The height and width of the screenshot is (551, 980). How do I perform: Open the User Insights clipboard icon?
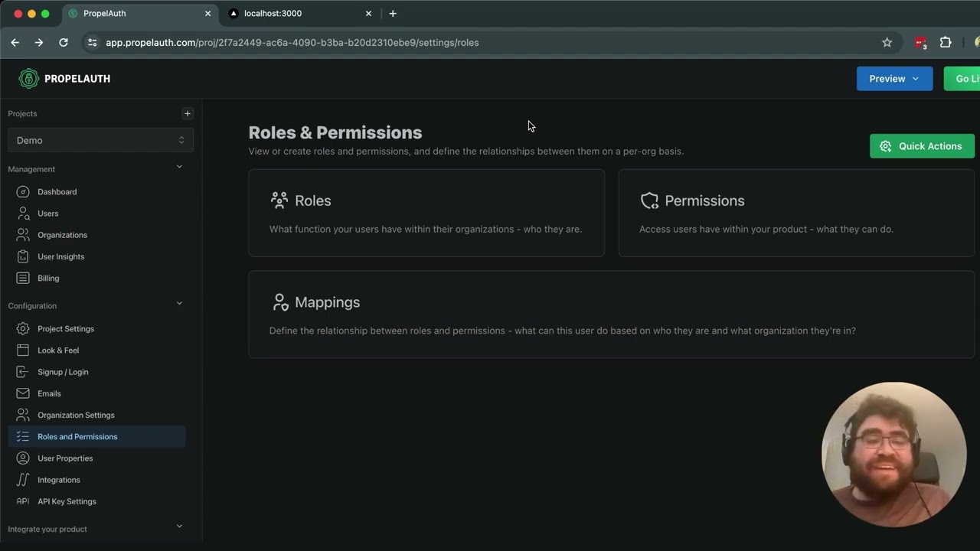coord(23,256)
